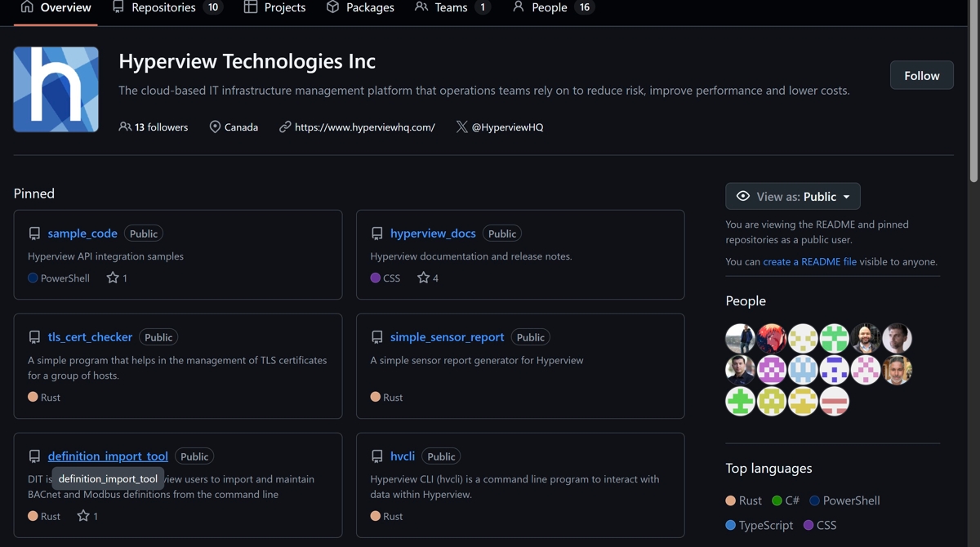Open the simple_sensor_report repository link
Screen dimensions: 980x547
447,337
